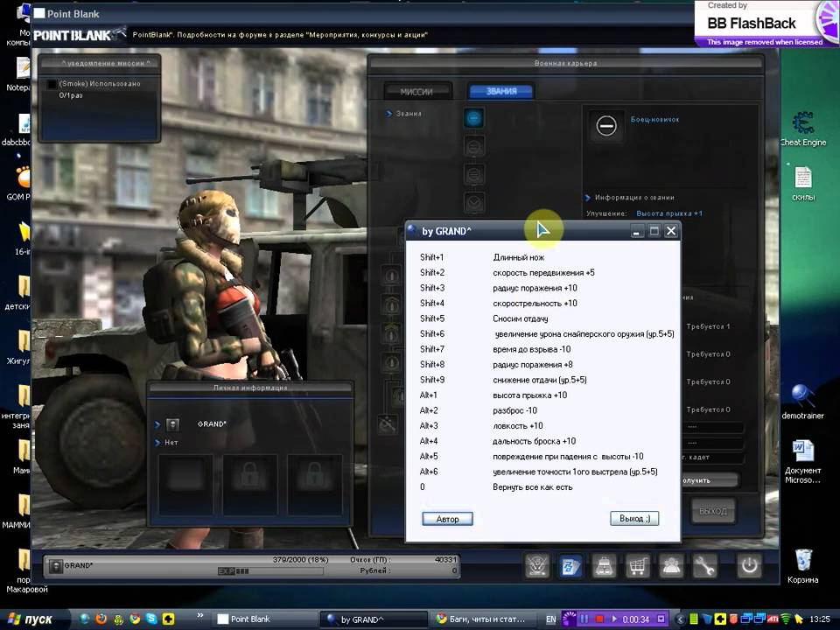Select the fourth rank icon with down chevron
Image resolution: width=840 pixels, height=630 pixels.
click(473, 202)
